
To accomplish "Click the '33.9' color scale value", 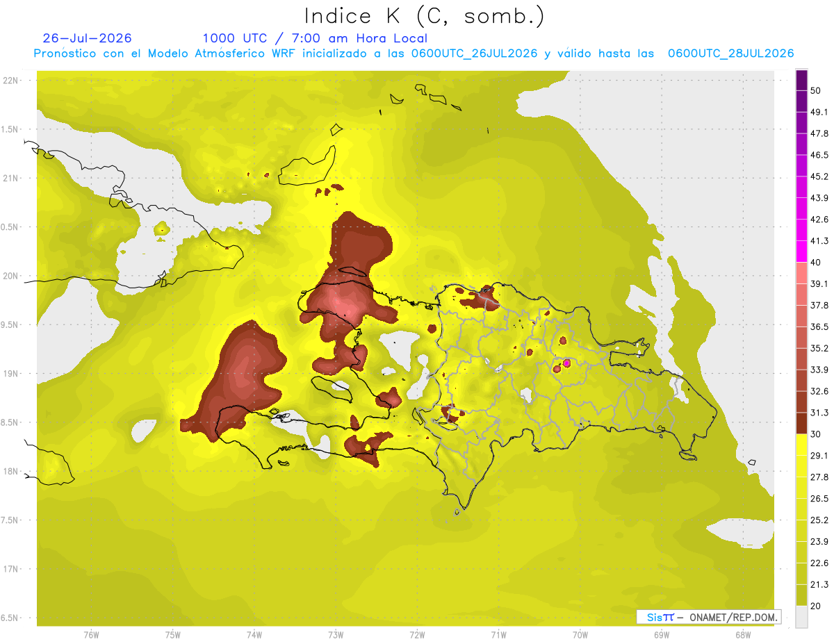I will (820, 370).
